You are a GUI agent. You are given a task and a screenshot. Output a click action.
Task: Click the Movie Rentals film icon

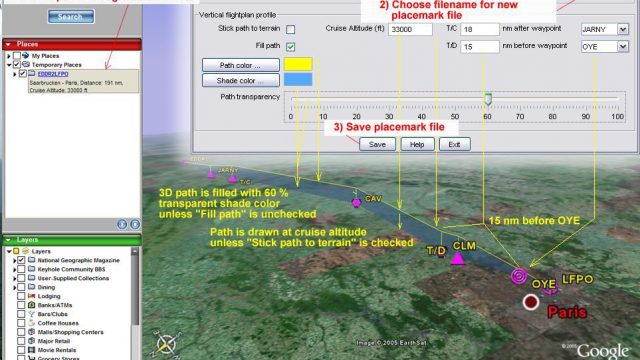(x=31, y=349)
